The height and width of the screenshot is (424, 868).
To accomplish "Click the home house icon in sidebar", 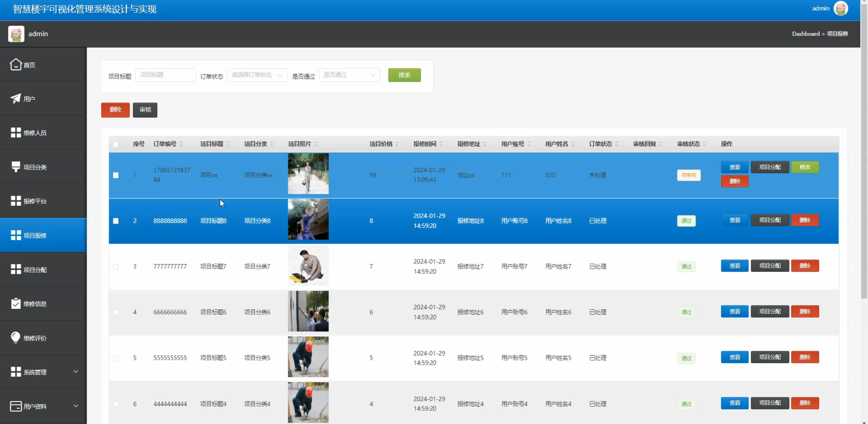I will 16,64.
